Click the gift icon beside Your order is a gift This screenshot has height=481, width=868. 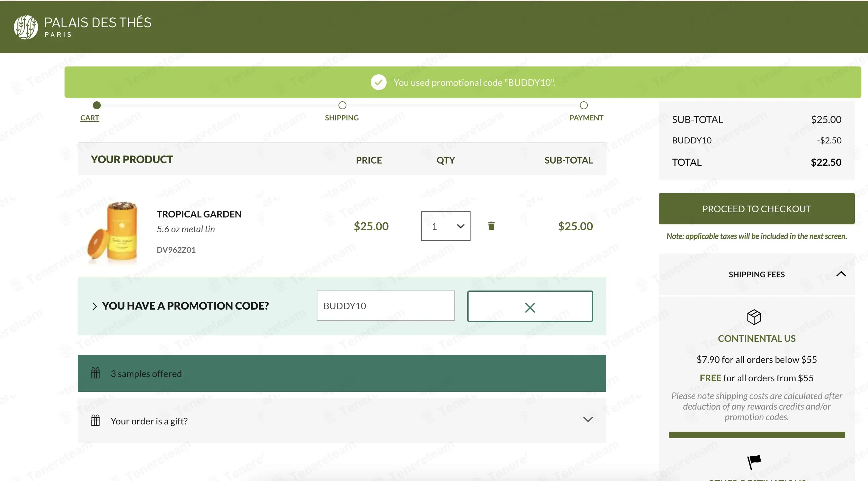tap(95, 420)
